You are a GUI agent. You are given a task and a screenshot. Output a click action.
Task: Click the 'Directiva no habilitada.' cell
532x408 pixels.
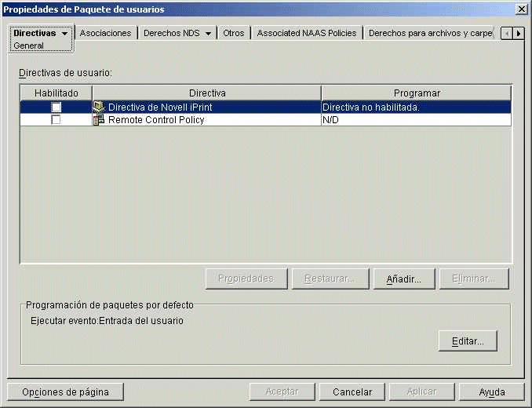[416, 107]
